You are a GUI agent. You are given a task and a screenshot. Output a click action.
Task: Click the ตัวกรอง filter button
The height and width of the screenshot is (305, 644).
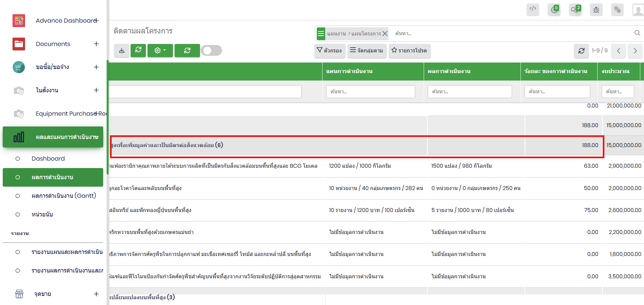(x=330, y=51)
